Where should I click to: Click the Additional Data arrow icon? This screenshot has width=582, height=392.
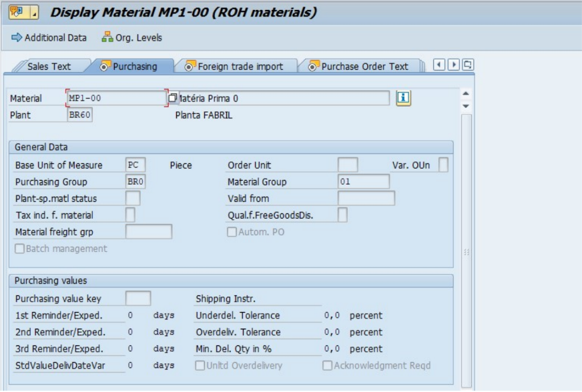[17, 37]
